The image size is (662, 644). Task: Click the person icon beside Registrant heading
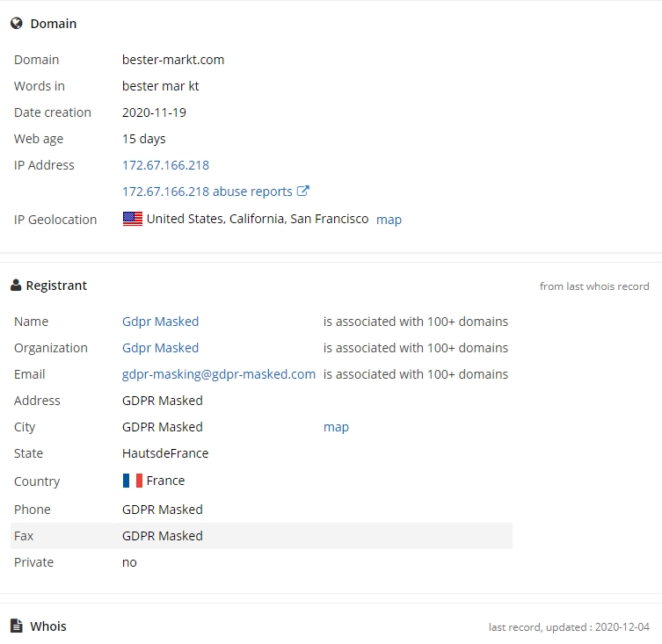point(16,286)
